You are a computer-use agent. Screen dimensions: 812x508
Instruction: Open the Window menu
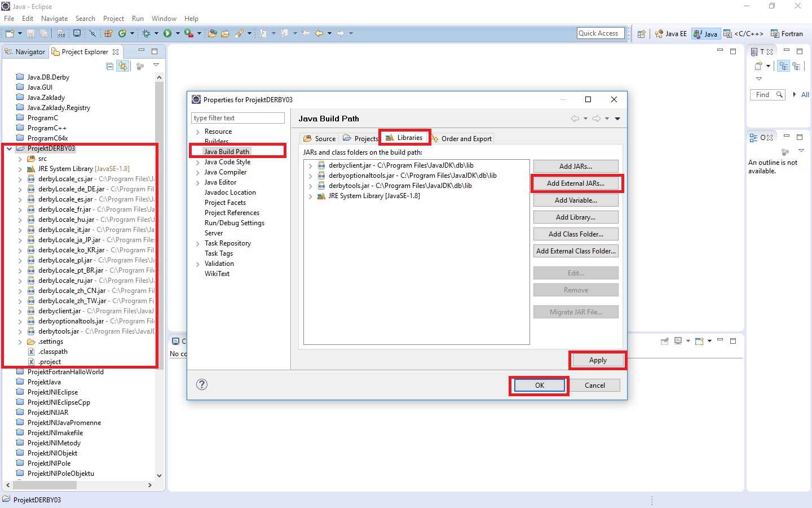tap(164, 19)
